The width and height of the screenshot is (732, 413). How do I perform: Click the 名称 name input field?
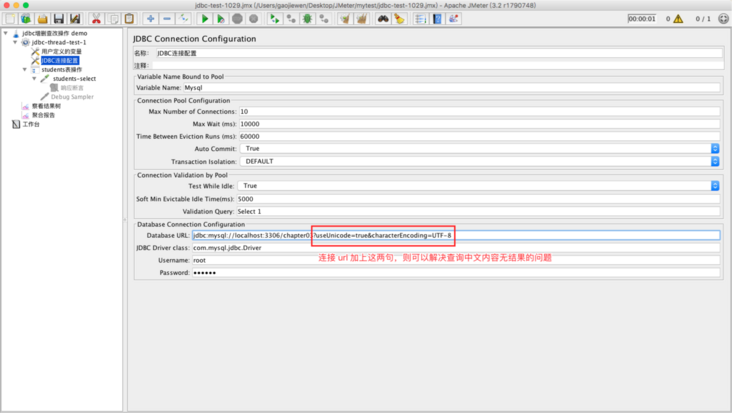click(x=439, y=53)
